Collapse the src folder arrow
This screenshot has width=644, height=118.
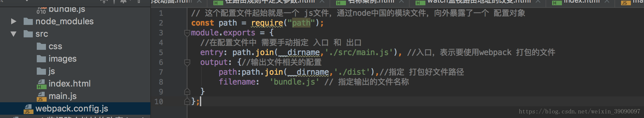tap(13, 34)
